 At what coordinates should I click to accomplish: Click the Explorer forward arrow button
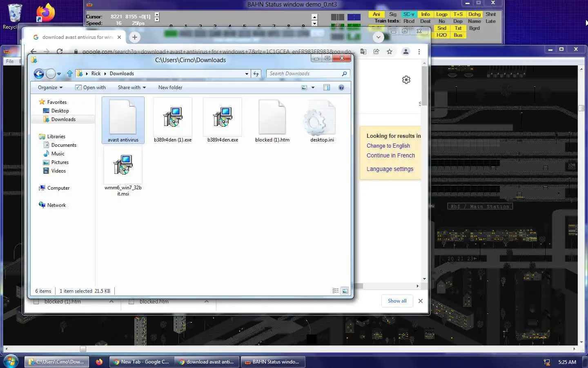51,74
